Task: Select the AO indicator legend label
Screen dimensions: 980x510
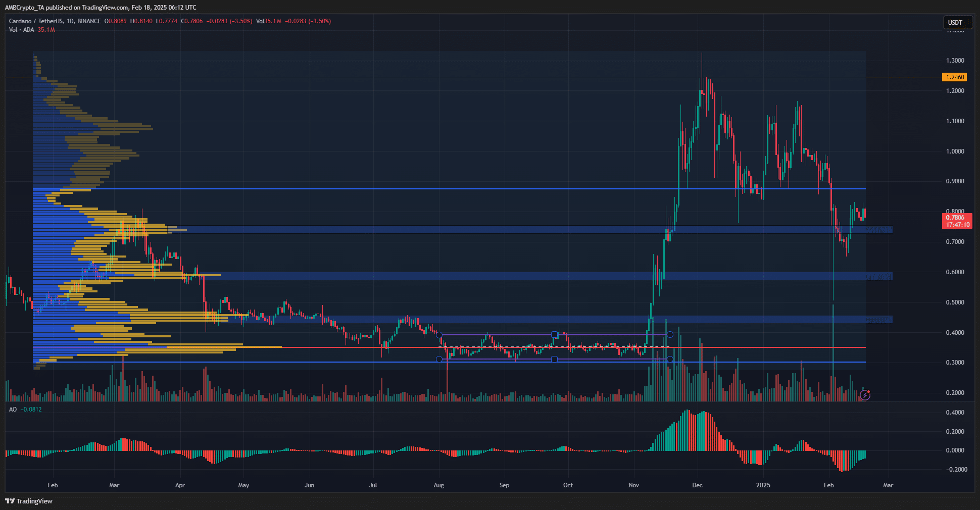Action: coord(13,410)
